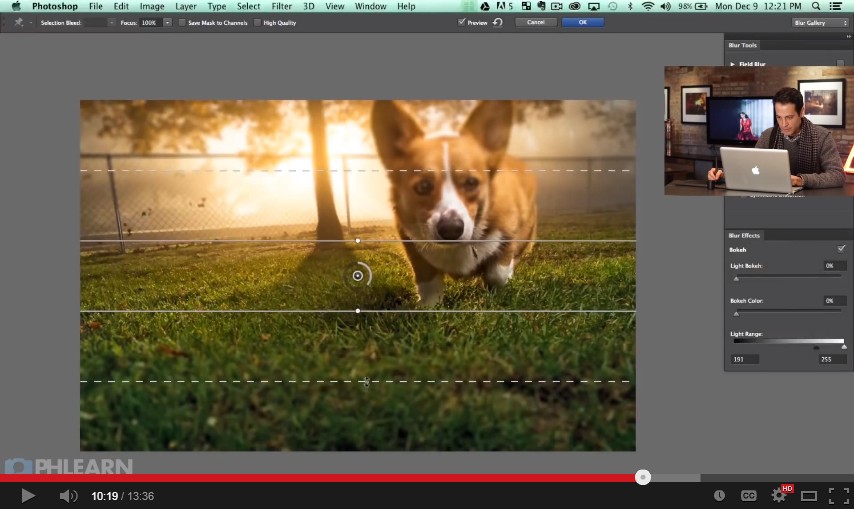The width and height of the screenshot is (854, 509).
Task: Open the Blur Gallery workspace dropdown
Action: [x=820, y=22]
